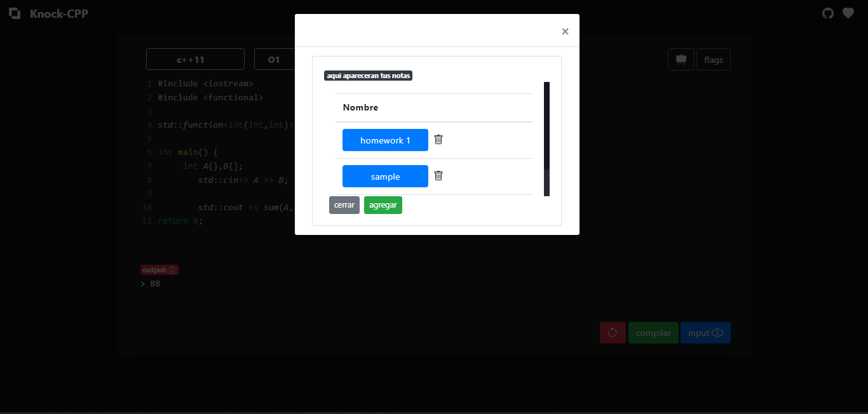Screen dimensions: 868x414
Task: Open the GitHub icon link
Action: [x=828, y=13]
